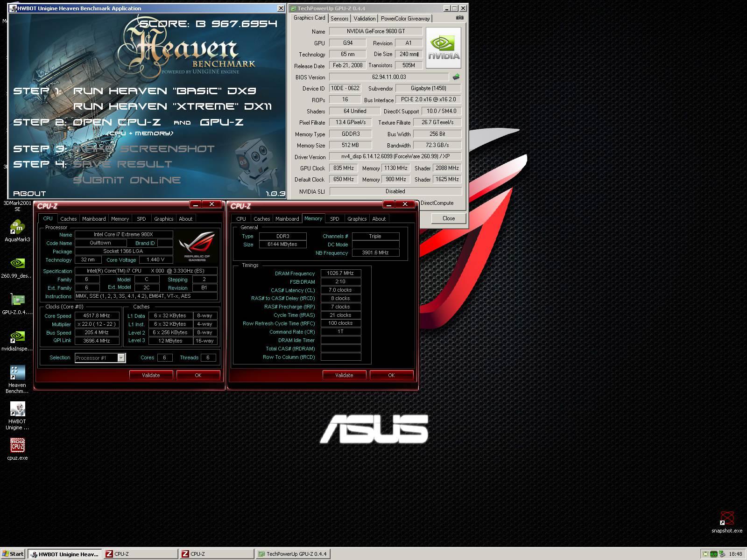Click the Windows Start button
The image size is (747, 560).
pyautogui.click(x=13, y=554)
